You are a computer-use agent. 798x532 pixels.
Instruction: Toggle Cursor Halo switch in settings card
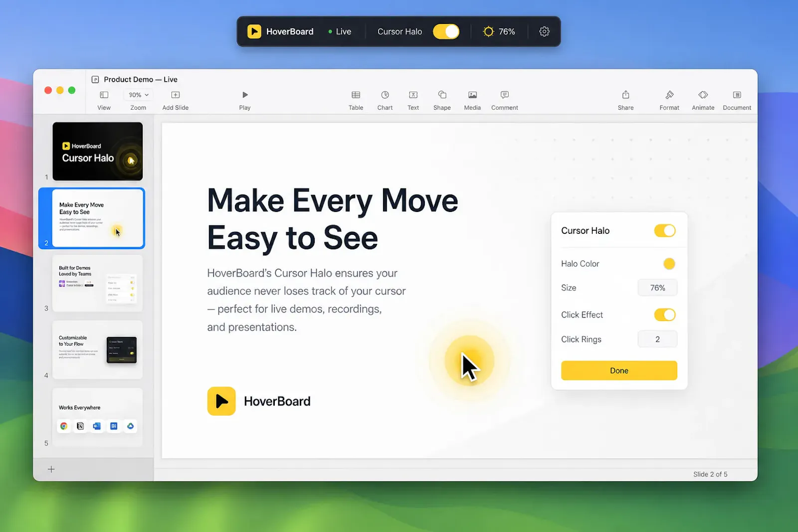(x=665, y=230)
